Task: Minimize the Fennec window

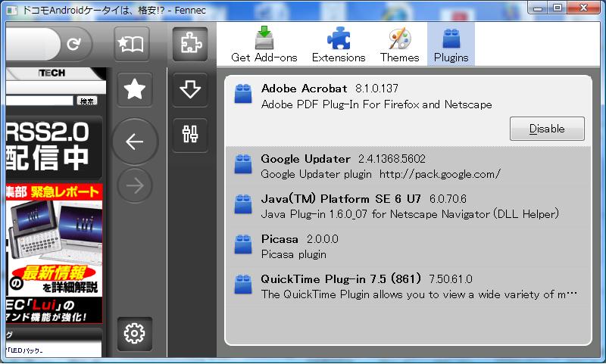Action: (x=538, y=8)
